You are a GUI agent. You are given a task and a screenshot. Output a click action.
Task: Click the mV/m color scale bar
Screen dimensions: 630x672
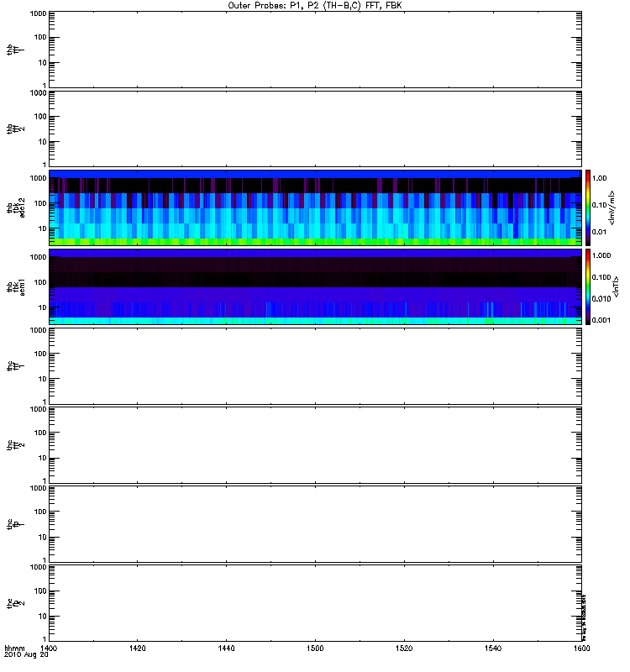coord(588,207)
